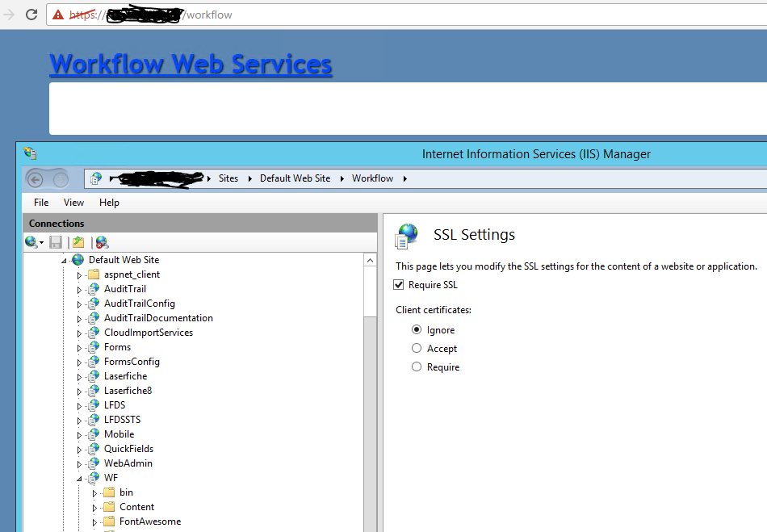
Task: Select the AuditTrailDocumentation tree item
Action: 158,318
